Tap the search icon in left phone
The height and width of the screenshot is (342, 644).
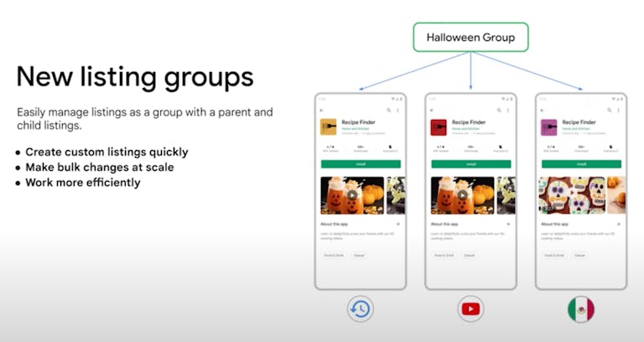[x=389, y=110]
